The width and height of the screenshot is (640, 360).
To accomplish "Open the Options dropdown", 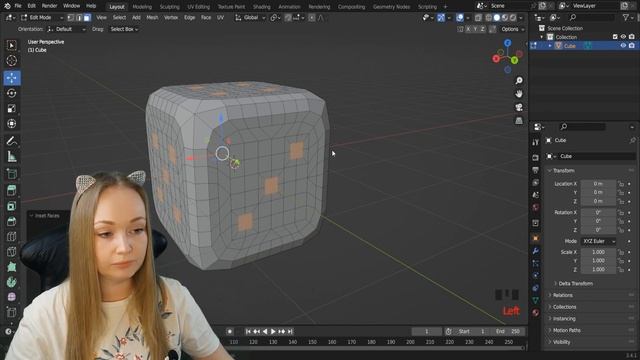I will (513, 29).
